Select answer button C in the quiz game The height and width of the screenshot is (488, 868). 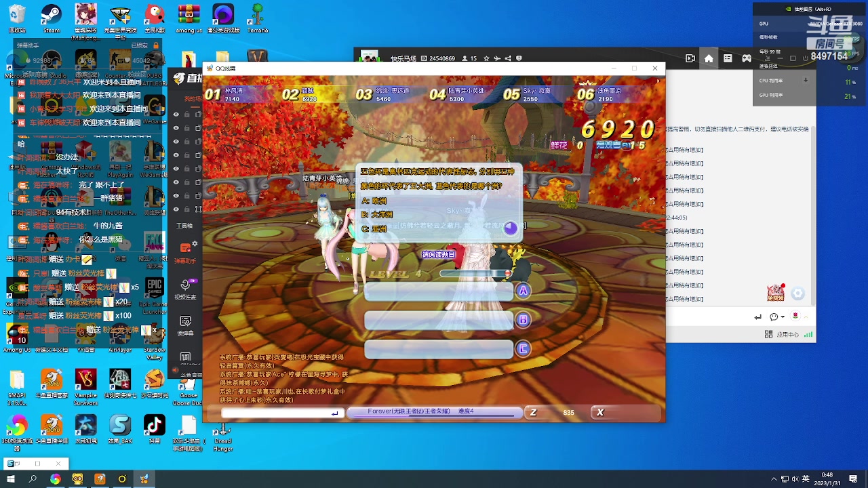[523, 349]
